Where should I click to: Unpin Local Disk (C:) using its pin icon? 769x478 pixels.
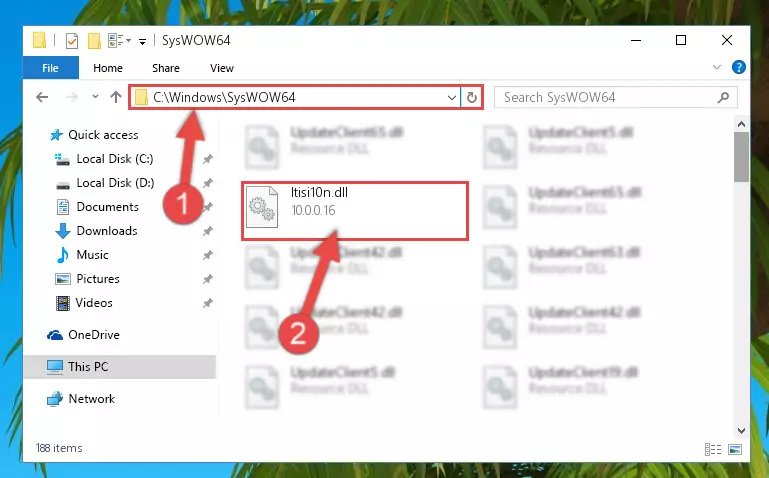208,159
